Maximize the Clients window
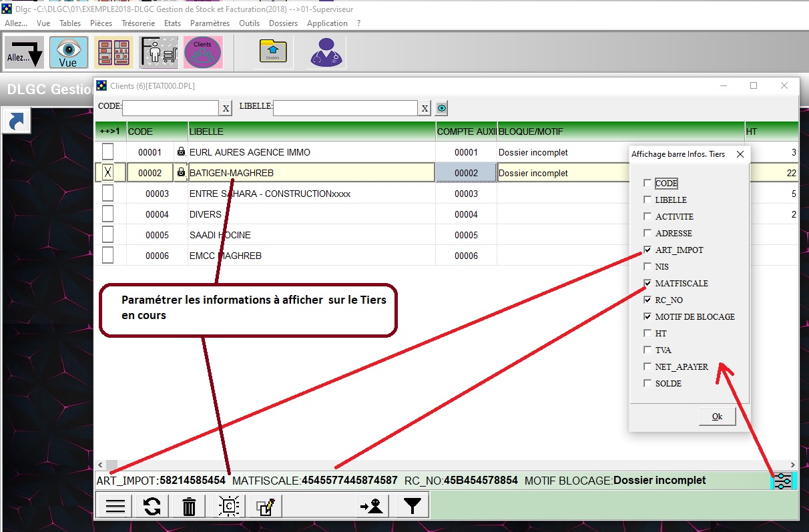Image resolution: width=809 pixels, height=532 pixels. [754, 85]
